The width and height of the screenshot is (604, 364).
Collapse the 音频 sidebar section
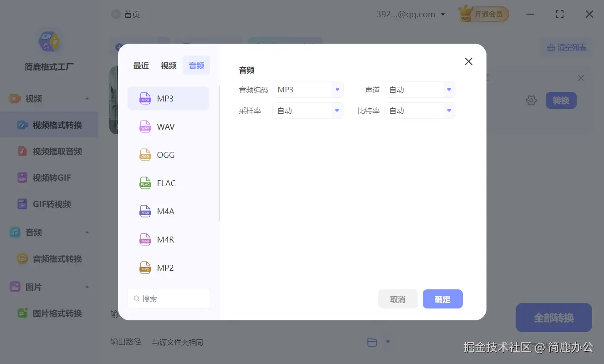pos(87,233)
